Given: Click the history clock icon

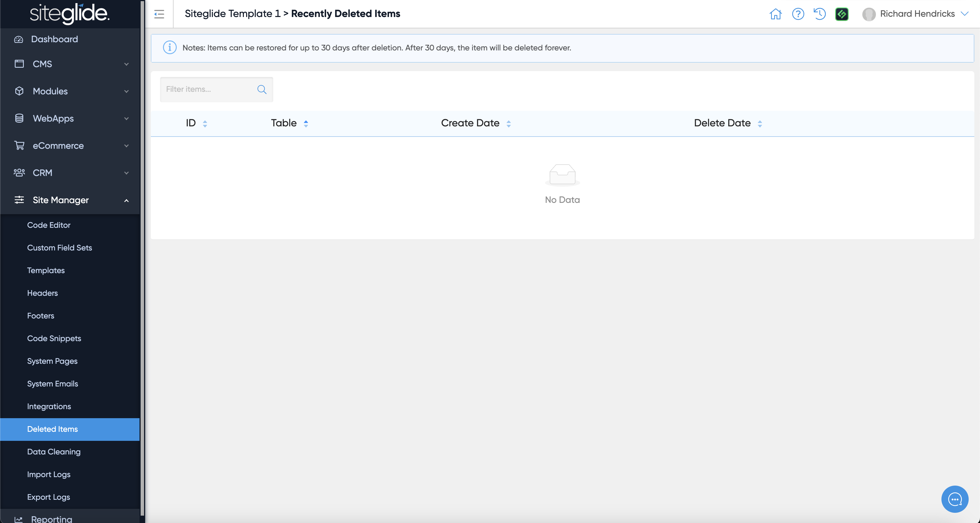Looking at the screenshot, I should tap(820, 14).
